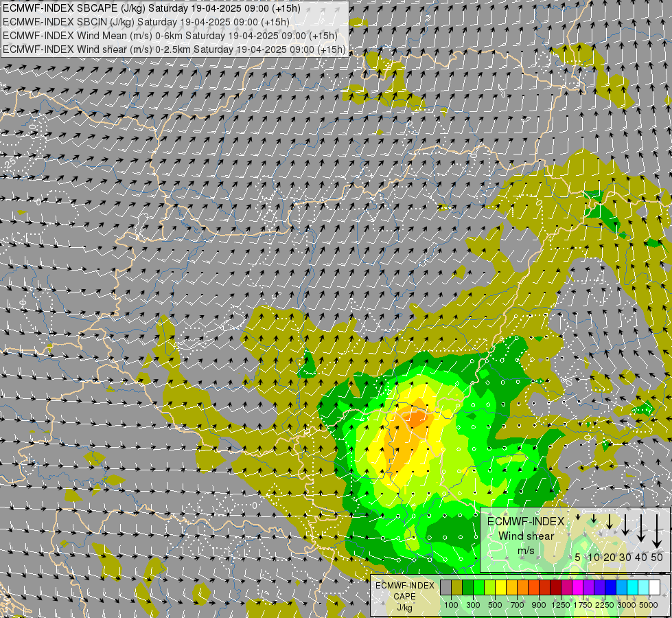Select the magenta CAPE legend swatch

click(578, 587)
